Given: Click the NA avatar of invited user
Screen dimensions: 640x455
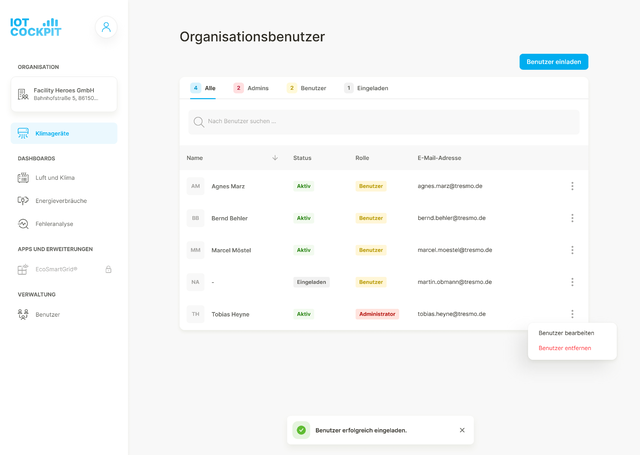Looking at the screenshot, I should (196, 282).
